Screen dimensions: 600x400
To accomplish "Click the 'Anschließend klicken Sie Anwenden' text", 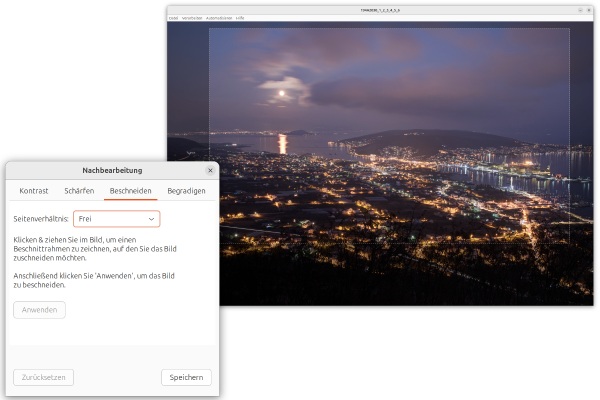I will [x=94, y=280].
